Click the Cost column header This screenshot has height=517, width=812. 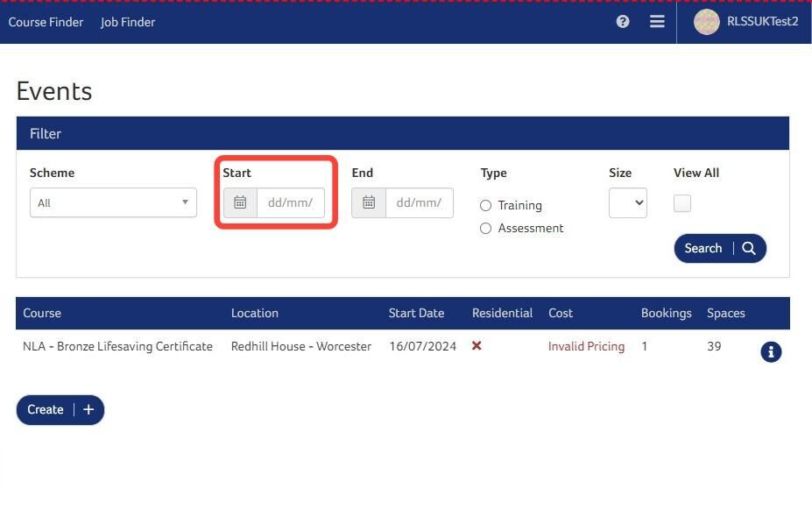tap(561, 313)
